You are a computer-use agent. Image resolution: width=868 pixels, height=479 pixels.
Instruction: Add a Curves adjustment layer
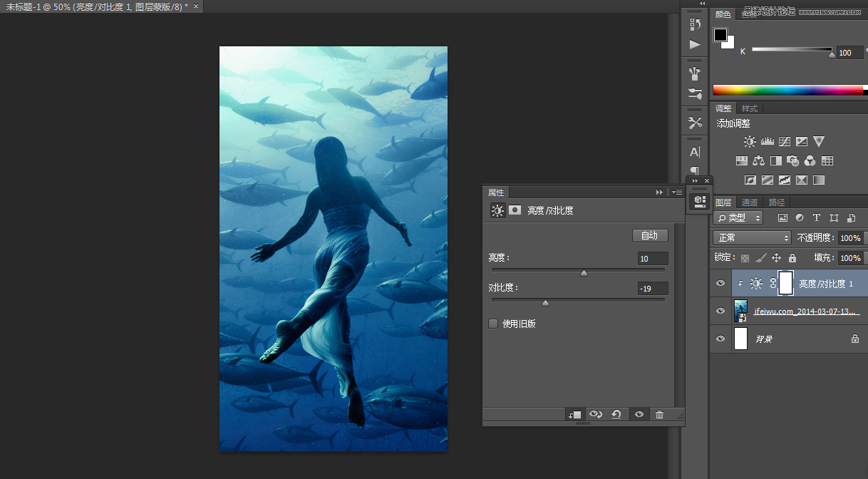pos(785,142)
